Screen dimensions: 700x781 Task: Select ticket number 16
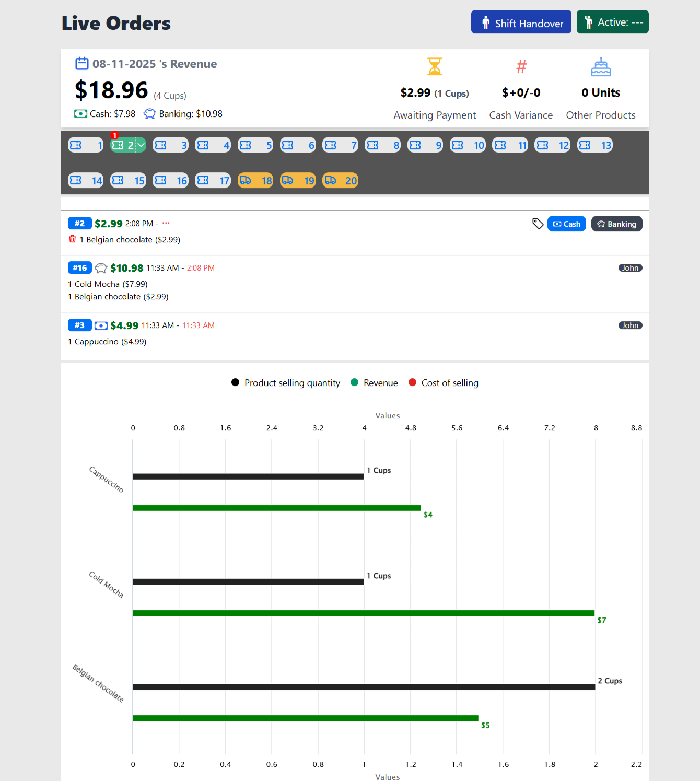point(170,181)
